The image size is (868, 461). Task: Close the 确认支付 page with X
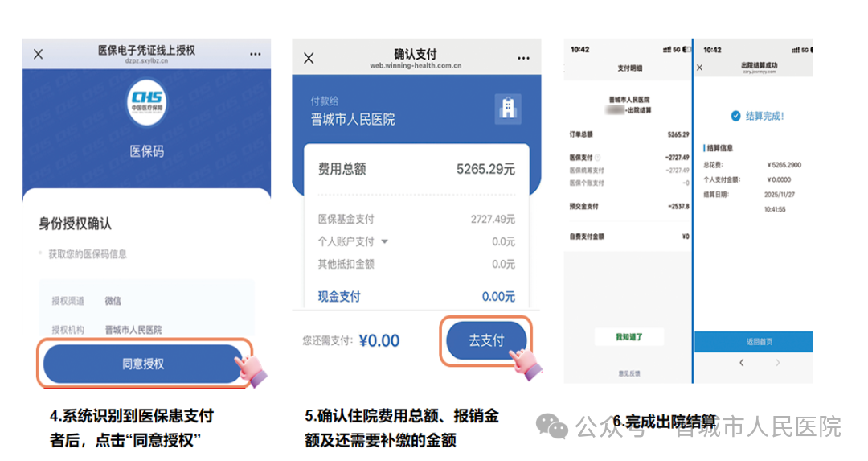pos(309,58)
